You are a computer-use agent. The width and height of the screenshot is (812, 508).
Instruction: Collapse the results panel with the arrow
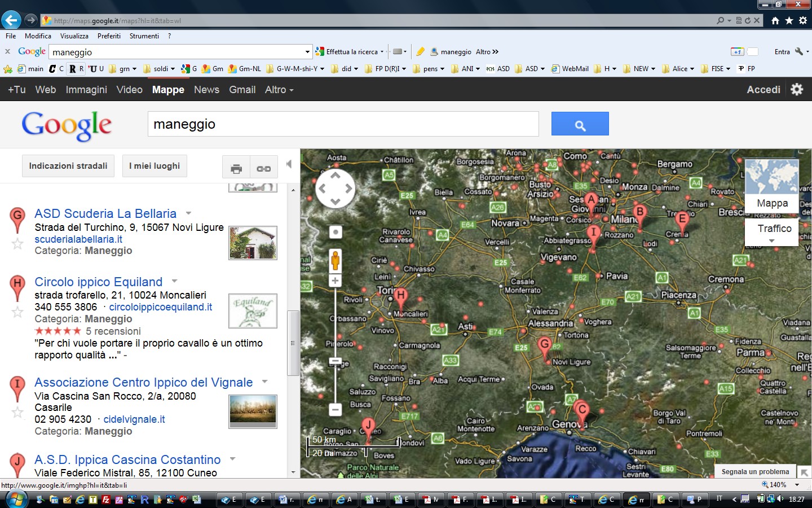289,164
